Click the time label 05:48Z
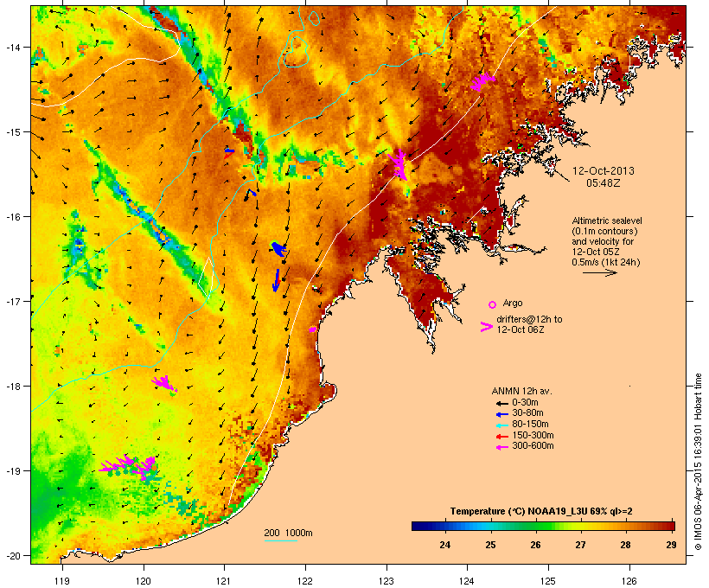 pos(604,183)
